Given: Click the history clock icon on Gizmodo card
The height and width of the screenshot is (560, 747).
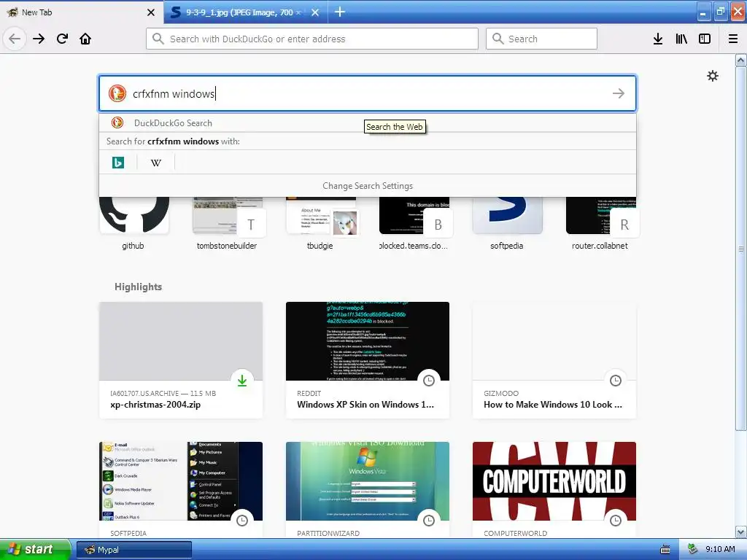Looking at the screenshot, I should [x=616, y=381].
